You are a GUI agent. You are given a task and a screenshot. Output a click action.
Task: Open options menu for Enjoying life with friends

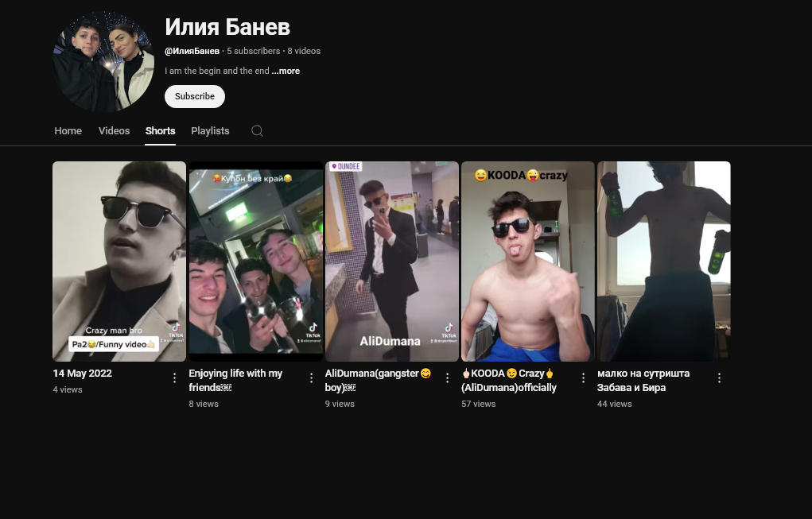[311, 378]
